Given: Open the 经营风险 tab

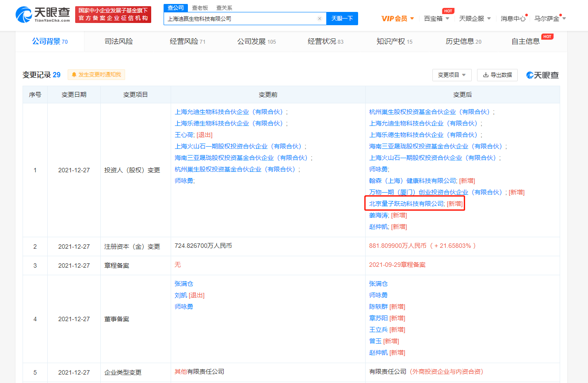Looking at the screenshot, I should 187,42.
